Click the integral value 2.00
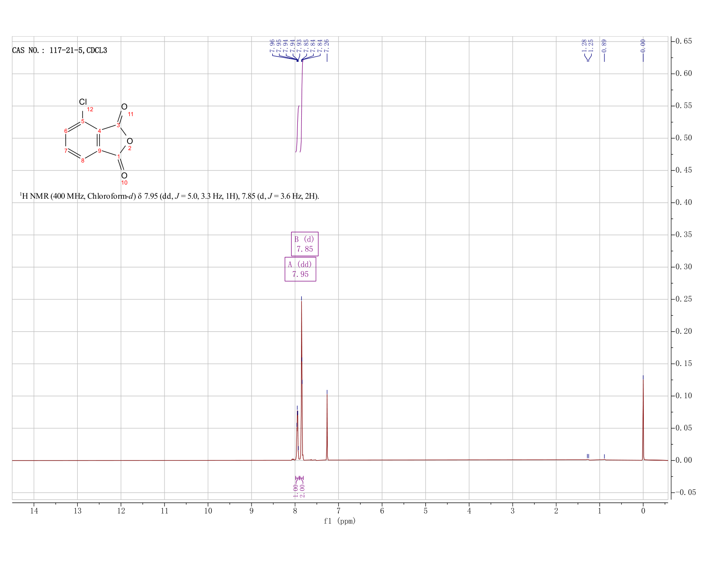Screen dimensions: 728x563 point(303,490)
